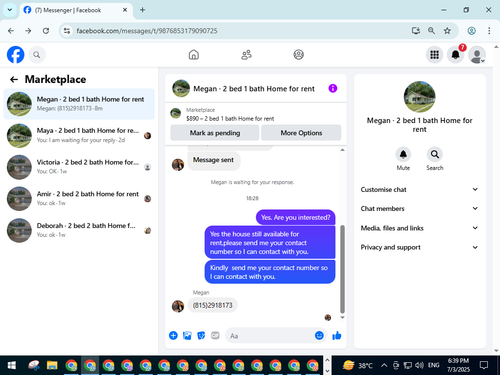Screen dimensions: 500x375
Task: Open the taskbar clock showing 6:39 PM
Action: [458, 365]
